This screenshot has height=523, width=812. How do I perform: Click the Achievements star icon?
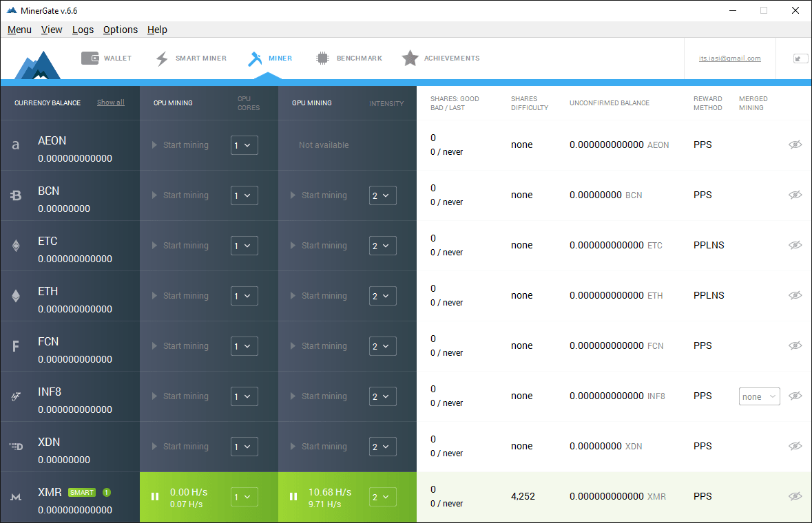pyautogui.click(x=410, y=58)
